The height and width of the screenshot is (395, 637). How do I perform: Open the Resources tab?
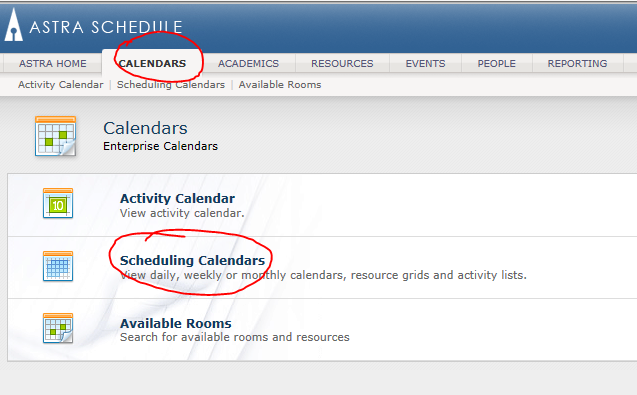pyautogui.click(x=342, y=64)
